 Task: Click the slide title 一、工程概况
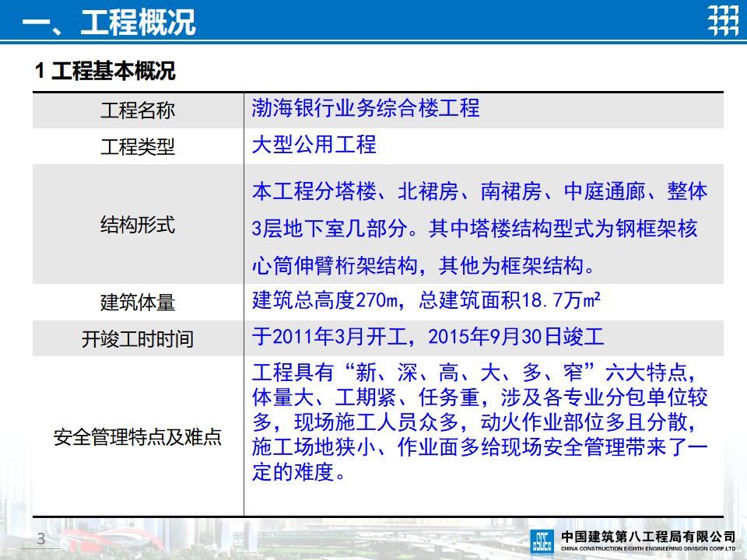pyautogui.click(x=109, y=22)
